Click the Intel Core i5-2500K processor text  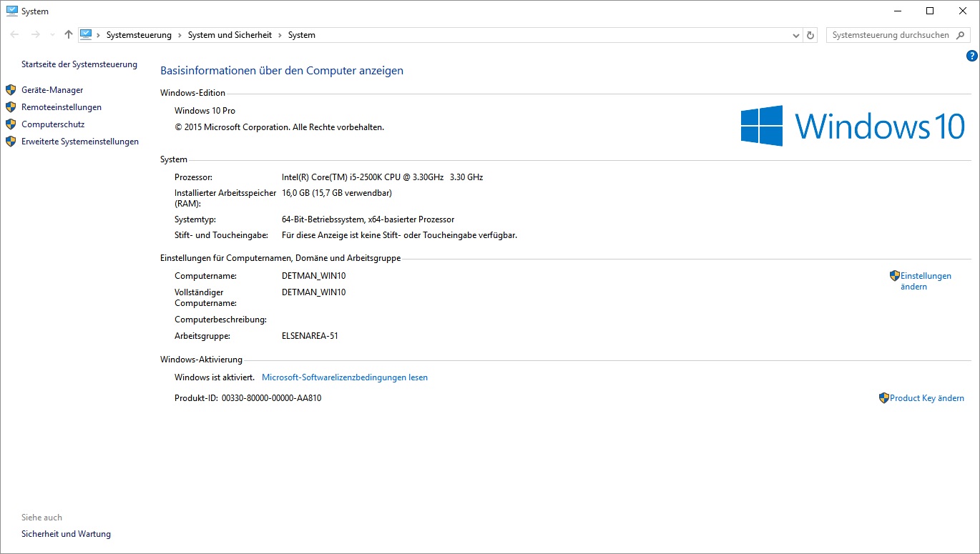pyautogui.click(x=382, y=177)
